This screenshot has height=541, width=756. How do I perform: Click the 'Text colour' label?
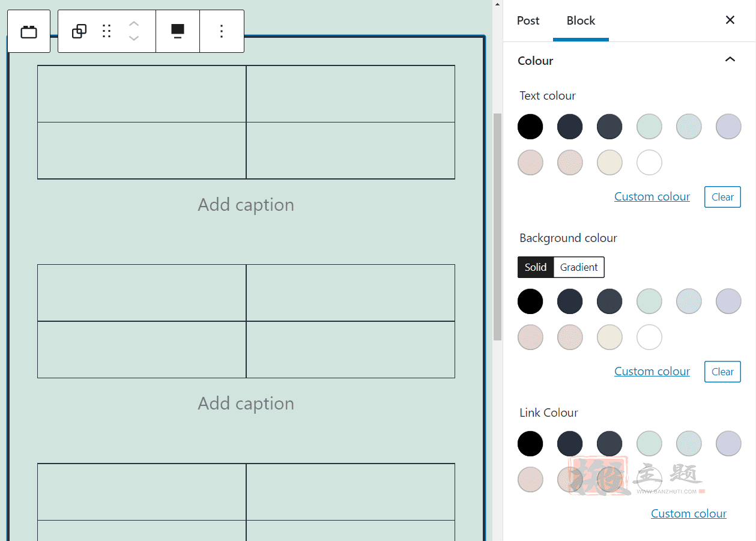click(x=548, y=95)
